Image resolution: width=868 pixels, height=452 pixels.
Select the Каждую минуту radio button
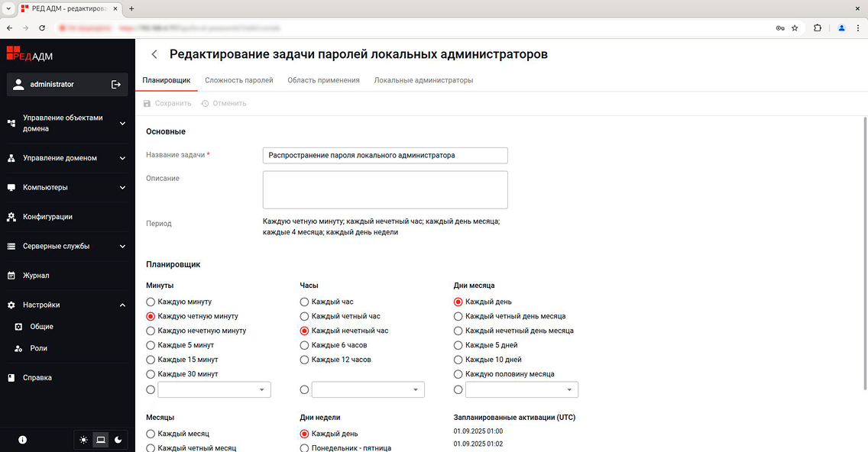[x=151, y=302]
